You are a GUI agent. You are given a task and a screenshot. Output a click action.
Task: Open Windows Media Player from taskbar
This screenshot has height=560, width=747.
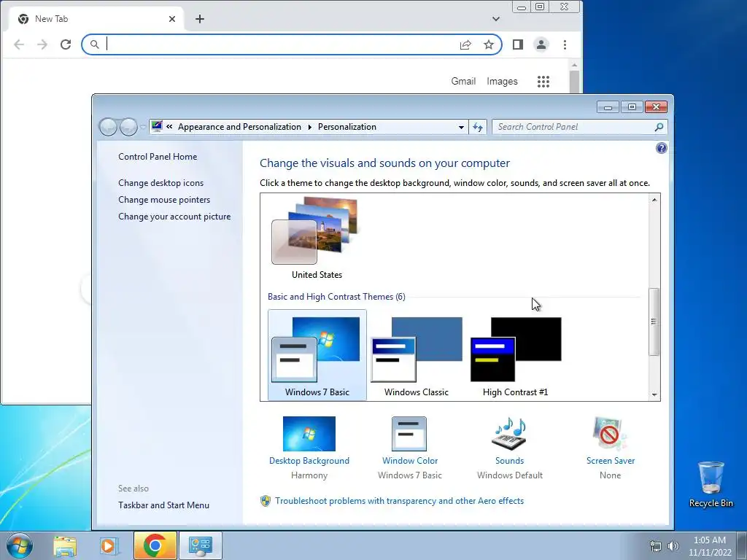click(109, 545)
